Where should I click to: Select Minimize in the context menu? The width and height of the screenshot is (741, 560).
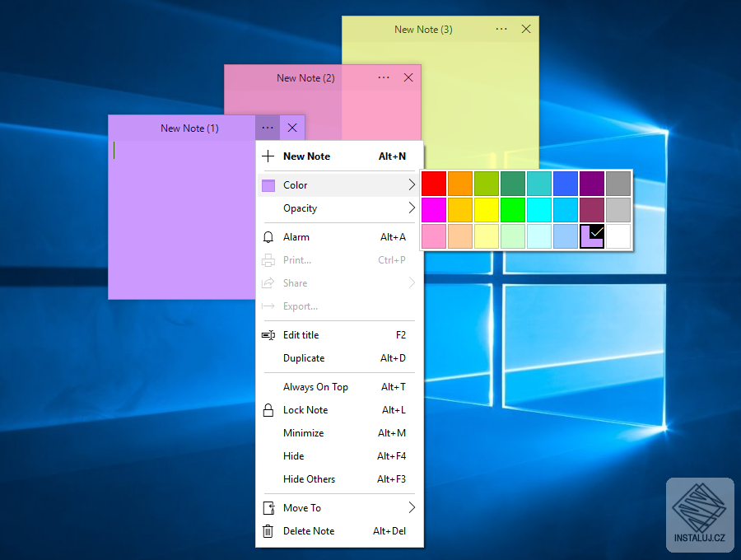(x=303, y=433)
